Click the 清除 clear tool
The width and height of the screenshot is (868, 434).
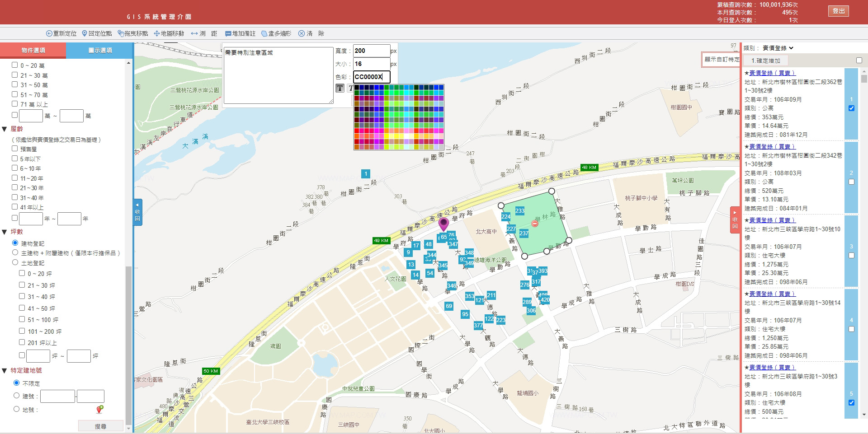pyautogui.click(x=311, y=33)
